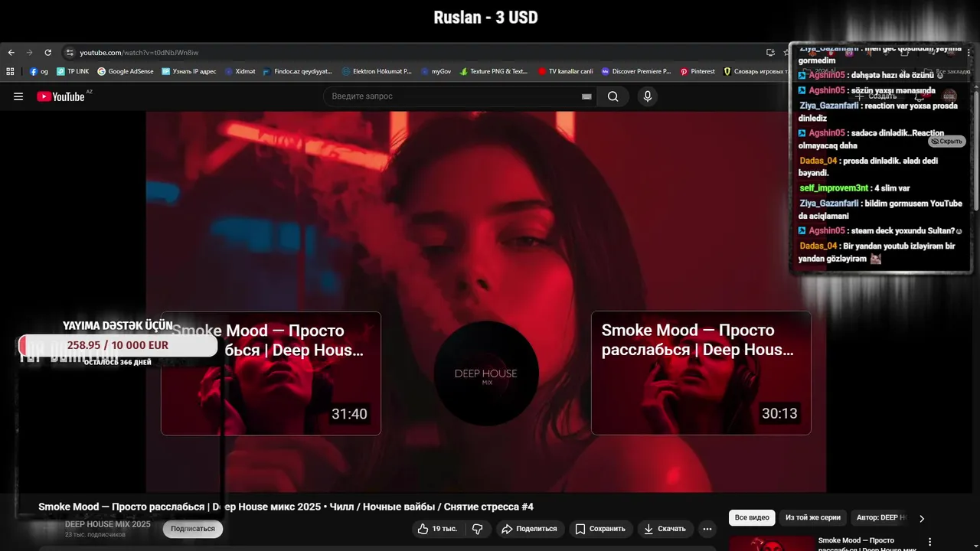The width and height of the screenshot is (980, 551).
Task: Open the Facebook 'og' bookmark
Action: 39,71
